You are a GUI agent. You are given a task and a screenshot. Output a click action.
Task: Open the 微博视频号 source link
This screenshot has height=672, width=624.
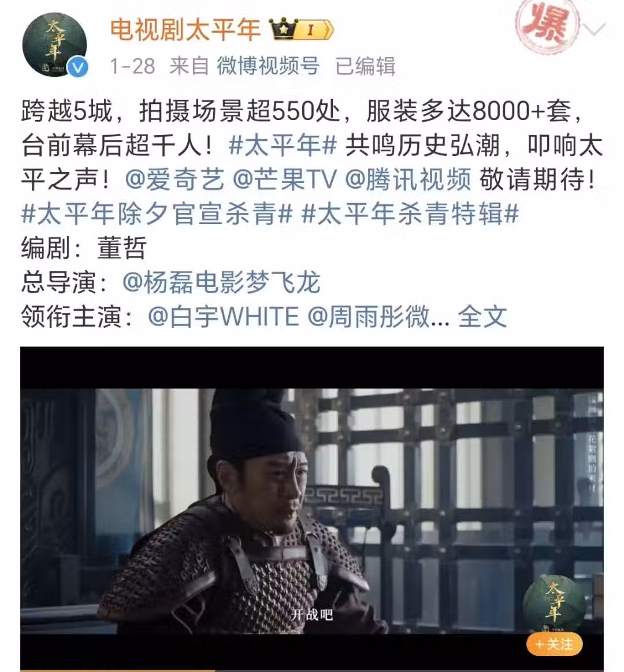coord(268,66)
